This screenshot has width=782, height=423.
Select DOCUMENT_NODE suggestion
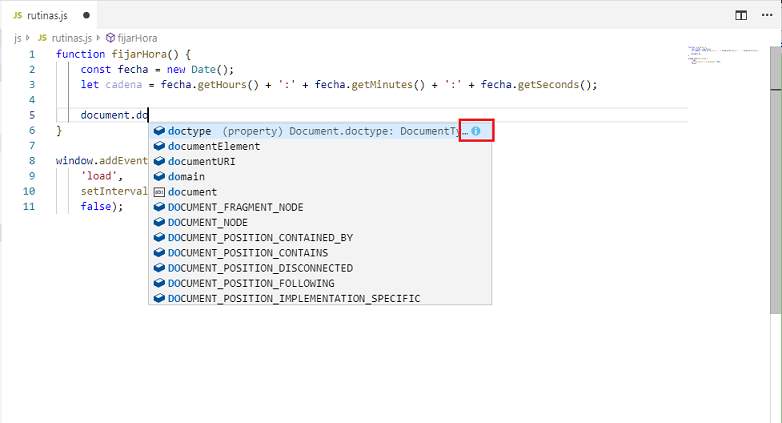pos(320,222)
